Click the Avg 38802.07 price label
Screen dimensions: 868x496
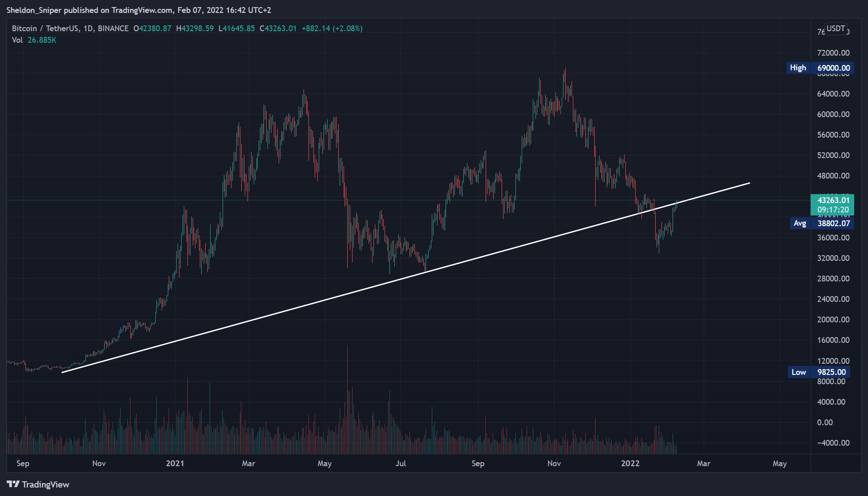(821, 224)
